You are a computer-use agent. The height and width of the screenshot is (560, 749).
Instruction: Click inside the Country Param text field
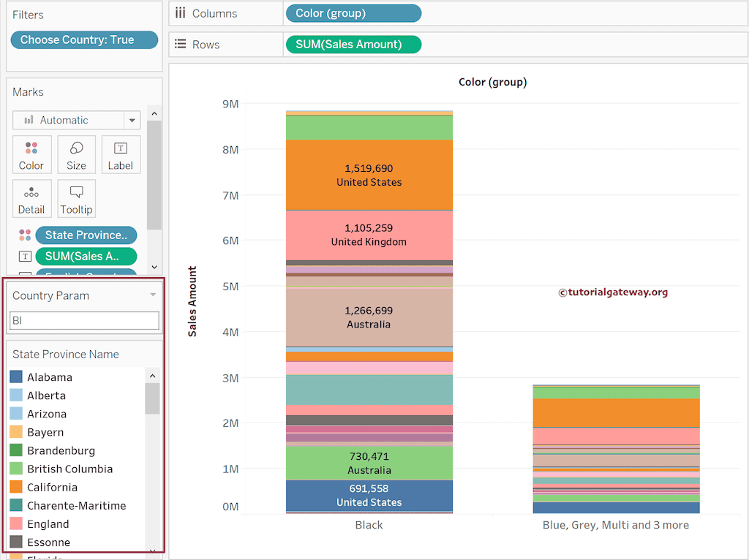coord(83,320)
